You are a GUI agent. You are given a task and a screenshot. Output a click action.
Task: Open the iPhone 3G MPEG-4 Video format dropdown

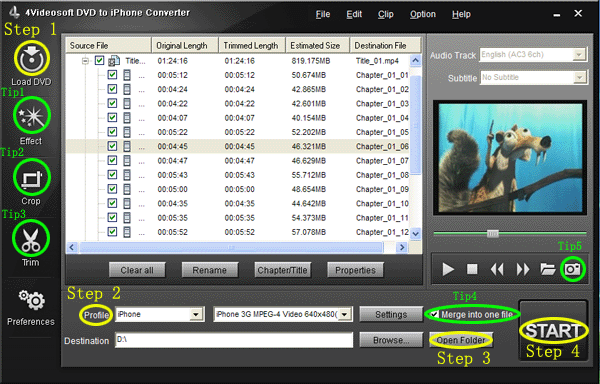pos(345,314)
